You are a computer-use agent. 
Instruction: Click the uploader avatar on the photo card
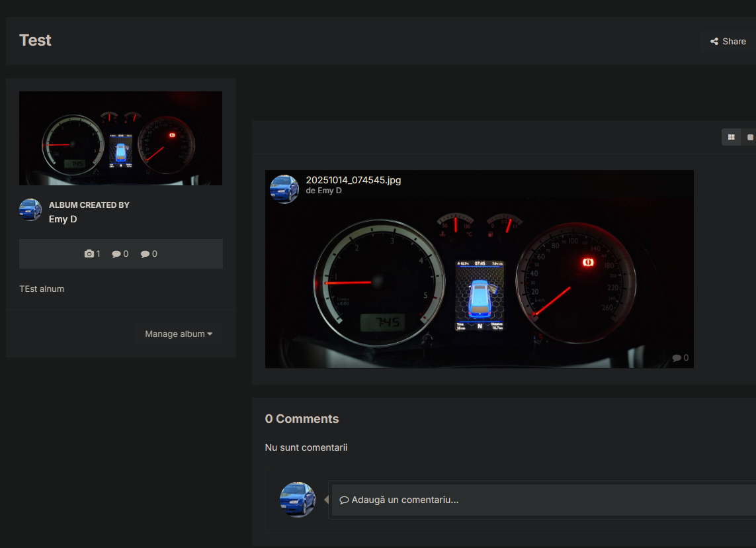pos(284,189)
